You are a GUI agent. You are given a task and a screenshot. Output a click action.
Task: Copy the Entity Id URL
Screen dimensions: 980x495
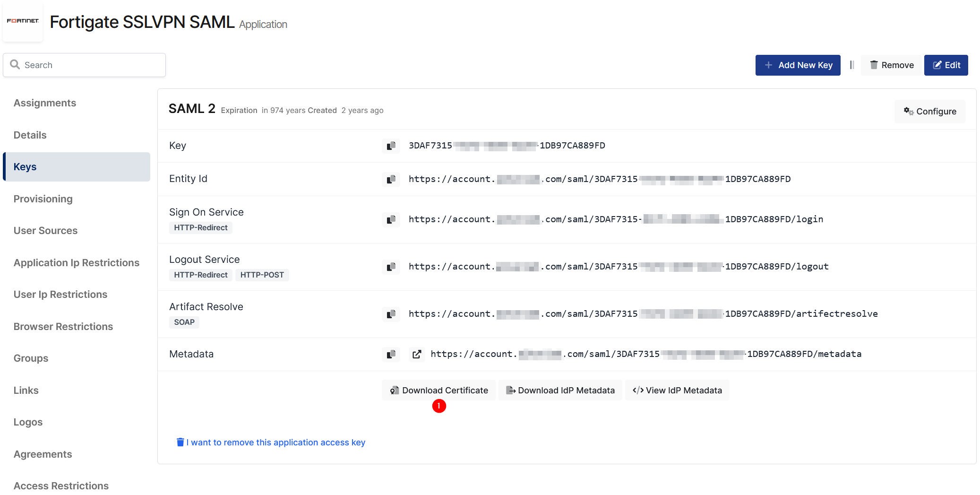[391, 180]
